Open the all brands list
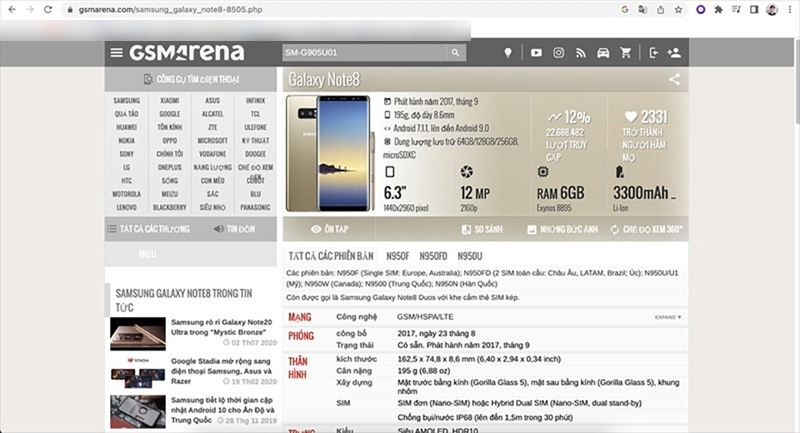The image size is (800, 433). click(148, 229)
